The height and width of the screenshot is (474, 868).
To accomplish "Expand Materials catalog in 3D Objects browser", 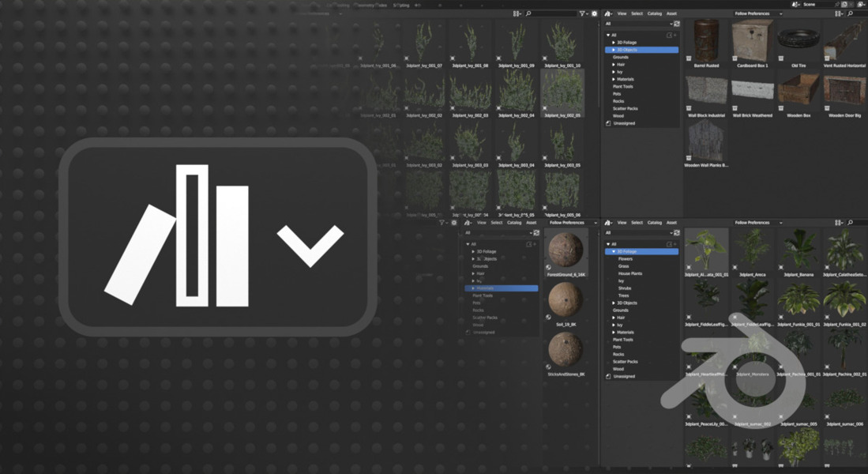I will 614,79.
